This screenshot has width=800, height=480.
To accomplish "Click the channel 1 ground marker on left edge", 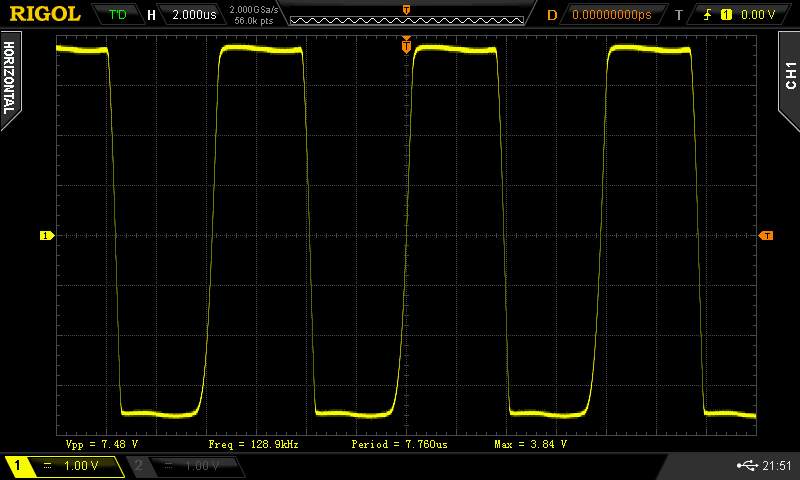I will point(45,236).
